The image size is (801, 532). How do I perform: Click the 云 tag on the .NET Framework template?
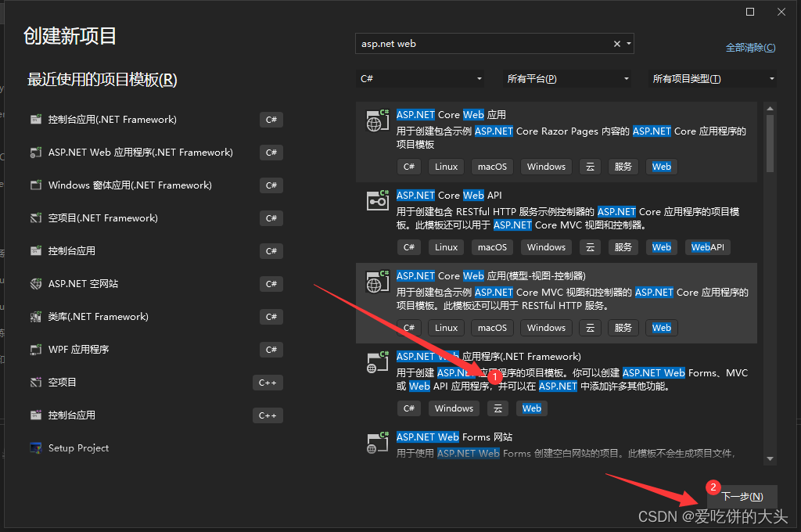click(x=497, y=408)
